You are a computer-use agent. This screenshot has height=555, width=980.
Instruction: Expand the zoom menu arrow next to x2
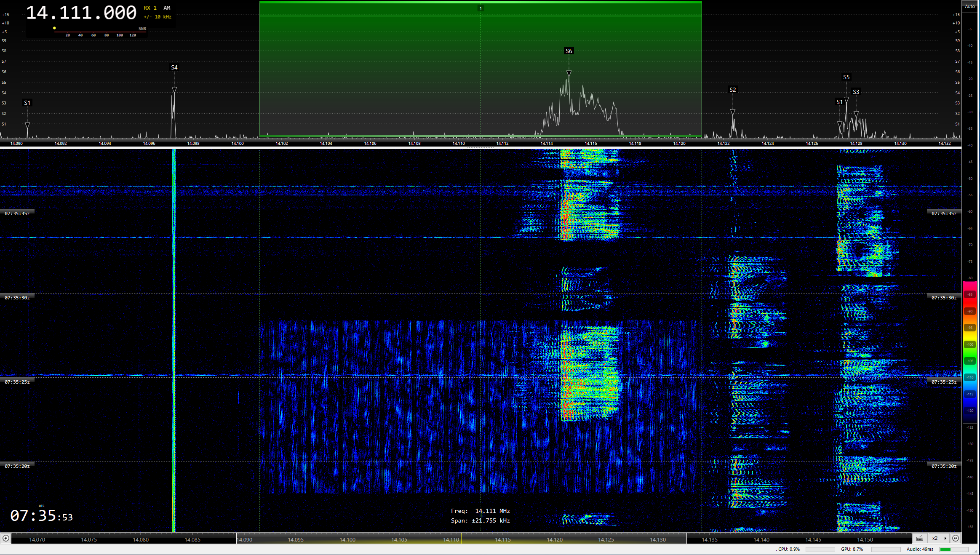[945, 538]
